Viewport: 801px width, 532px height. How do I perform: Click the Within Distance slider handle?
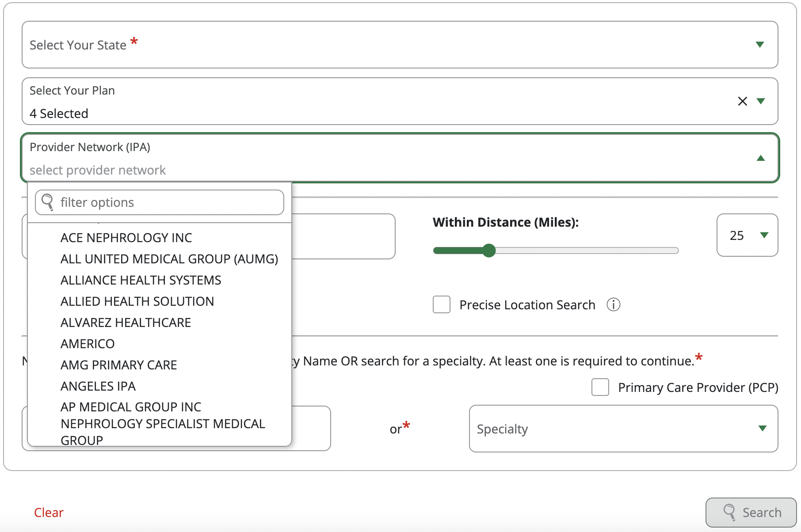[489, 251]
